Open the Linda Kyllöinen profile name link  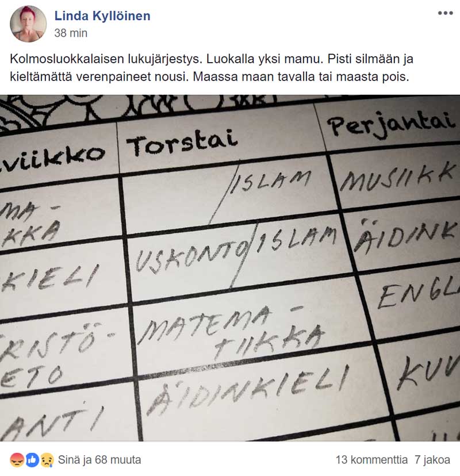click(102, 16)
